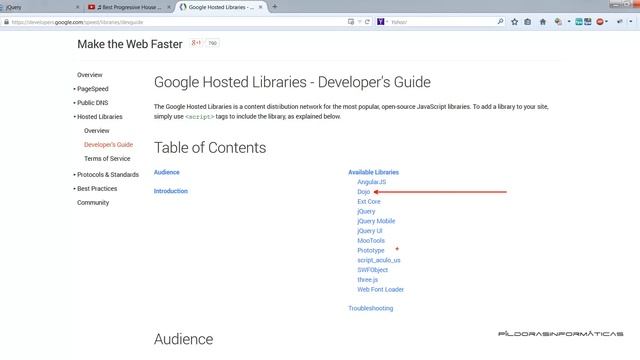Open the script_aculo_us library link
Image resolution: width=640 pixels, height=360 pixels.
point(379,260)
